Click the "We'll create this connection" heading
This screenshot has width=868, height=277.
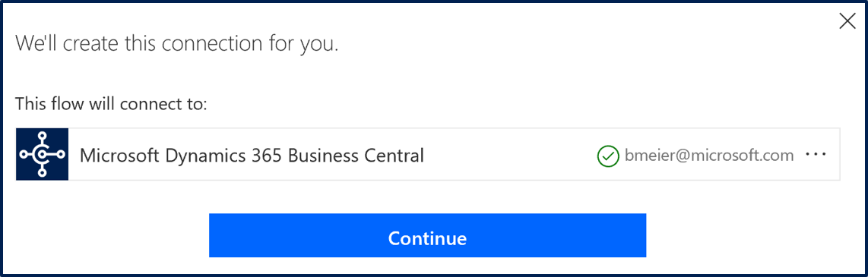coord(176,42)
